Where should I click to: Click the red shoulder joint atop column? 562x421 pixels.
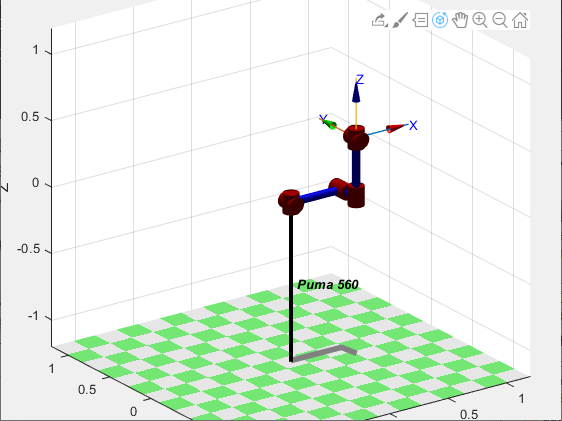pos(291,202)
